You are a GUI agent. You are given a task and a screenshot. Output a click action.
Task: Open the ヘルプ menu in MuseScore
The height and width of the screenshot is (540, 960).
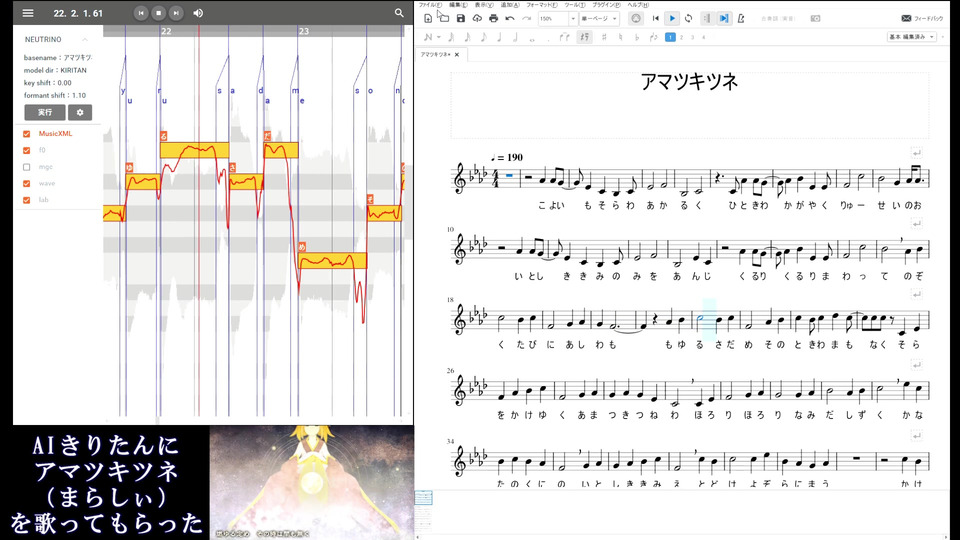[637, 5]
